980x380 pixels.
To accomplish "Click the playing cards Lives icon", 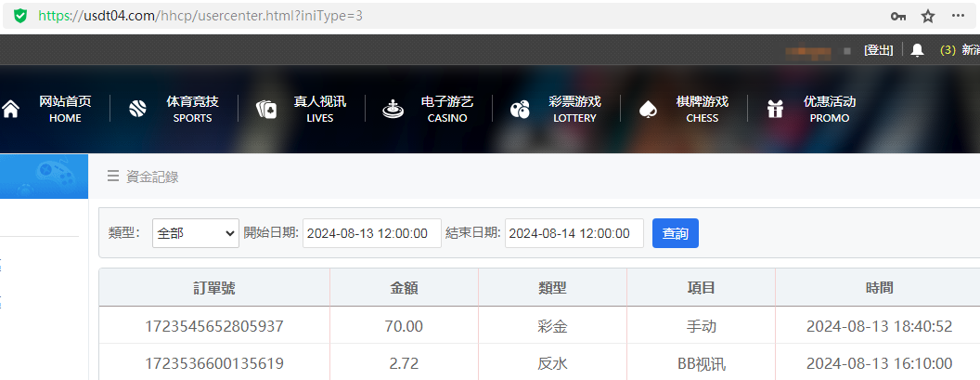I will (x=266, y=110).
